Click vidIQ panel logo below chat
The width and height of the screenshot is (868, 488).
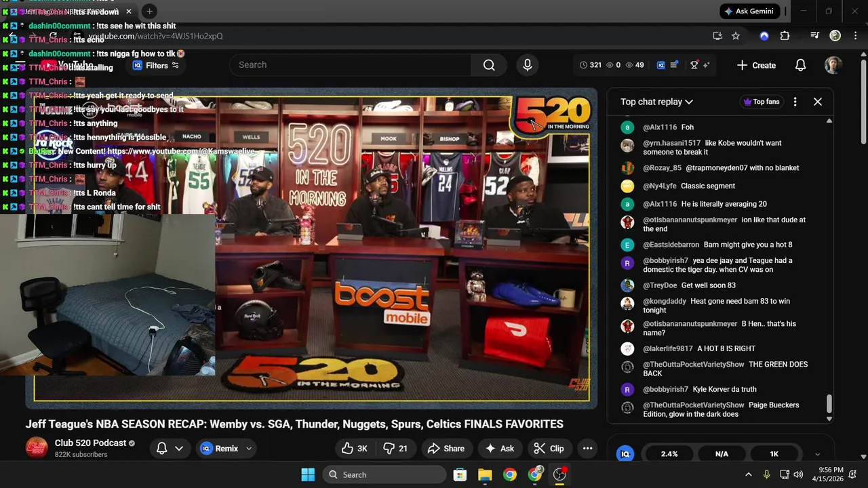point(625,454)
